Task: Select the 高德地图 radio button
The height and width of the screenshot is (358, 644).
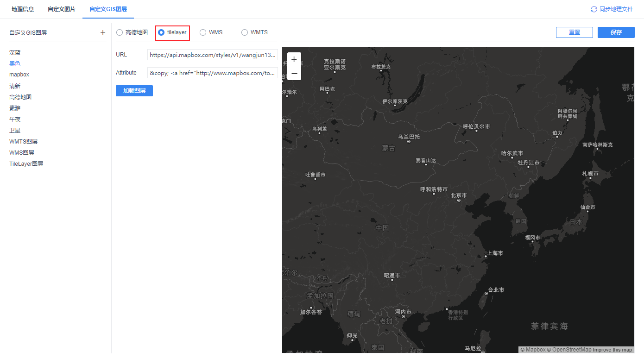Action: click(x=120, y=32)
